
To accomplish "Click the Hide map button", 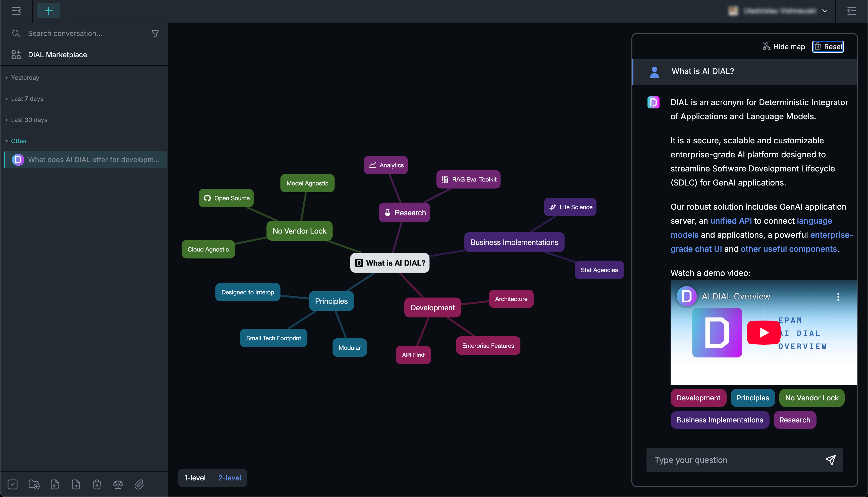I will point(784,46).
